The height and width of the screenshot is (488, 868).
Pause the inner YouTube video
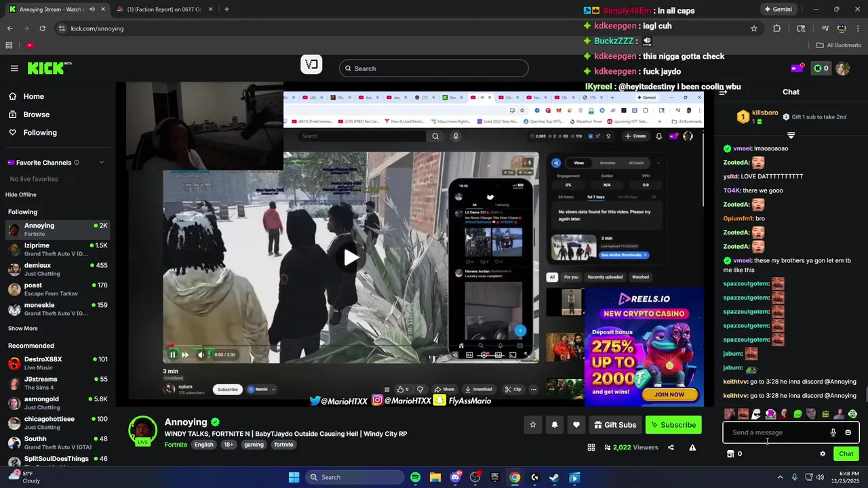[x=172, y=354]
